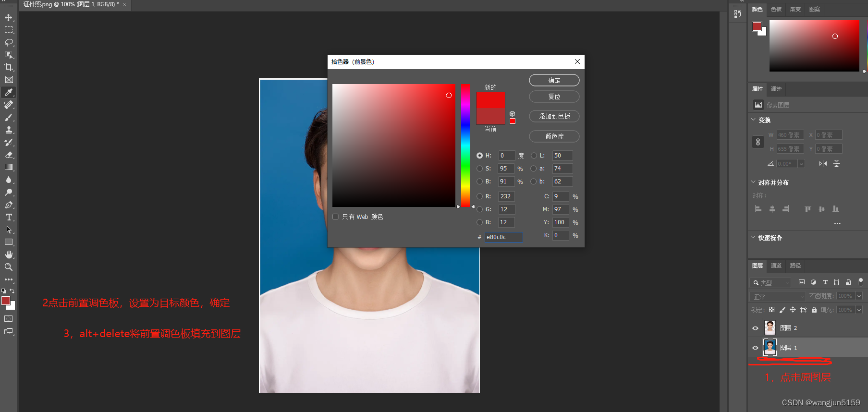The image size is (868, 412).
Task: Click 添加到色板 add to swatches
Action: 554,116
